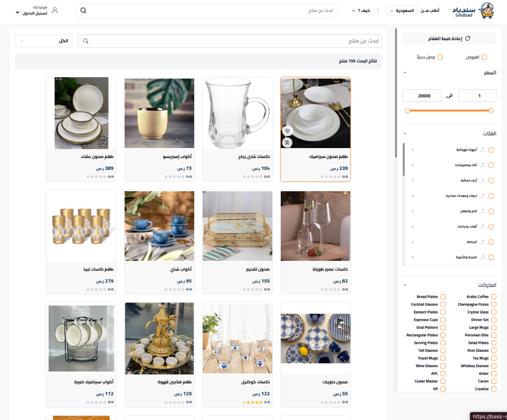The width and height of the screenshot is (507, 420).
Task: Click the user account profile icon
Action: coord(55,10)
